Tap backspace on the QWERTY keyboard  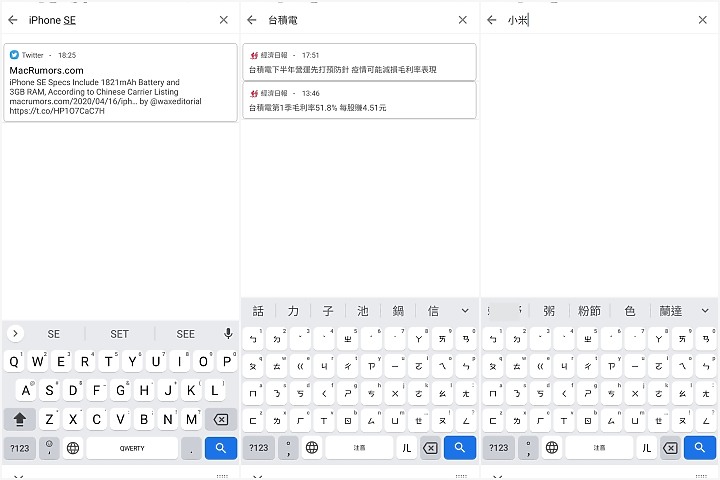221,419
